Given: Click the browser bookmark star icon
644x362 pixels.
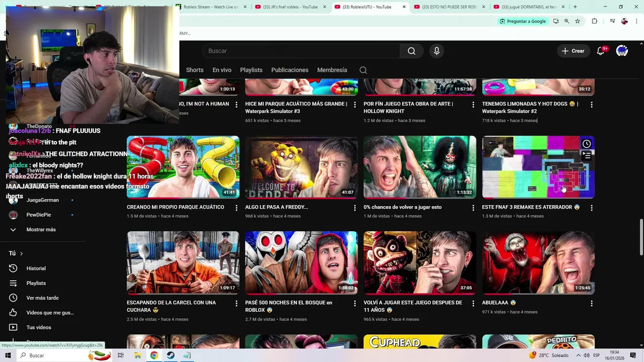Looking at the screenshot, I should [578, 21].
